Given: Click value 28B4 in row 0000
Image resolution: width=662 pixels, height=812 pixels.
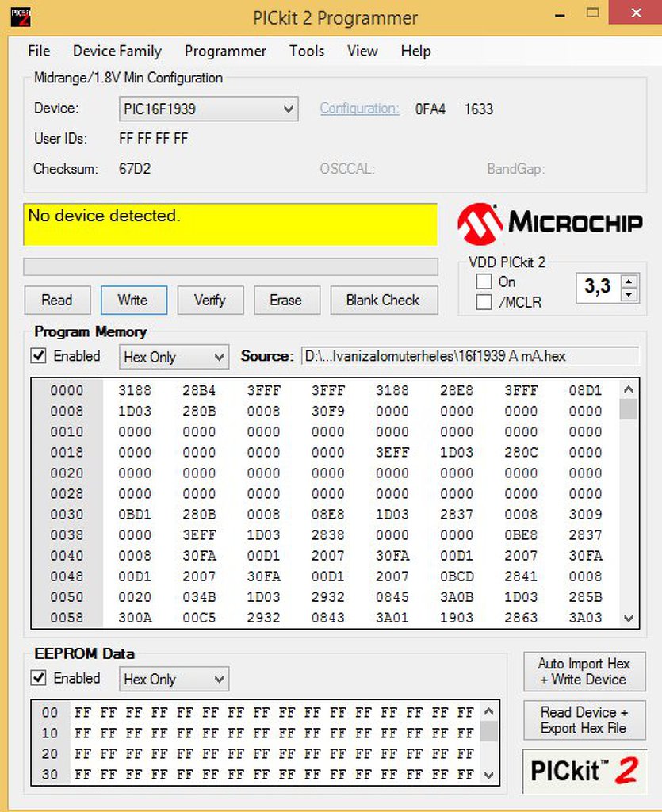Looking at the screenshot, I should [199, 390].
